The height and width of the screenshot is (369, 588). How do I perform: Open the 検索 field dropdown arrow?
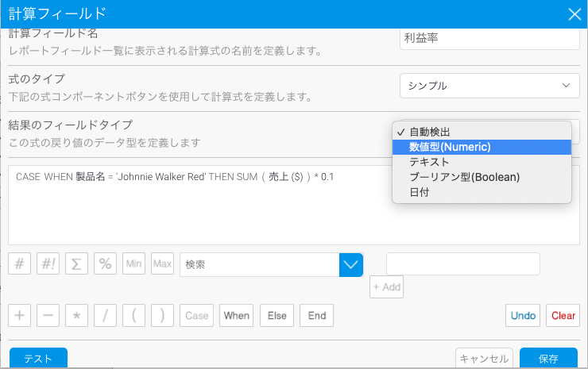coord(350,264)
